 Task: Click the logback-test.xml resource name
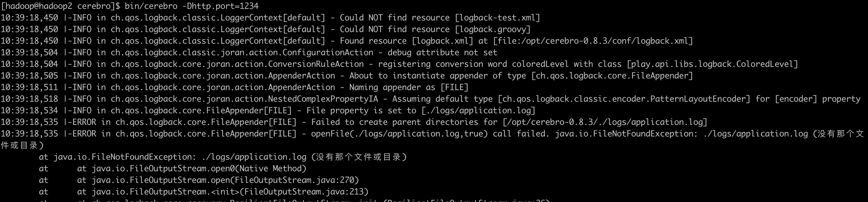click(498, 18)
